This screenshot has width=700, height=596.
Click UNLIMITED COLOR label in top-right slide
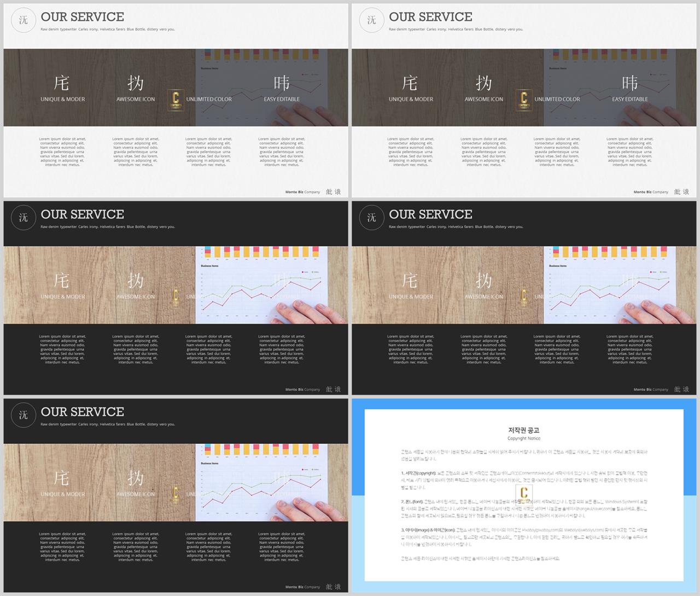[x=557, y=100]
